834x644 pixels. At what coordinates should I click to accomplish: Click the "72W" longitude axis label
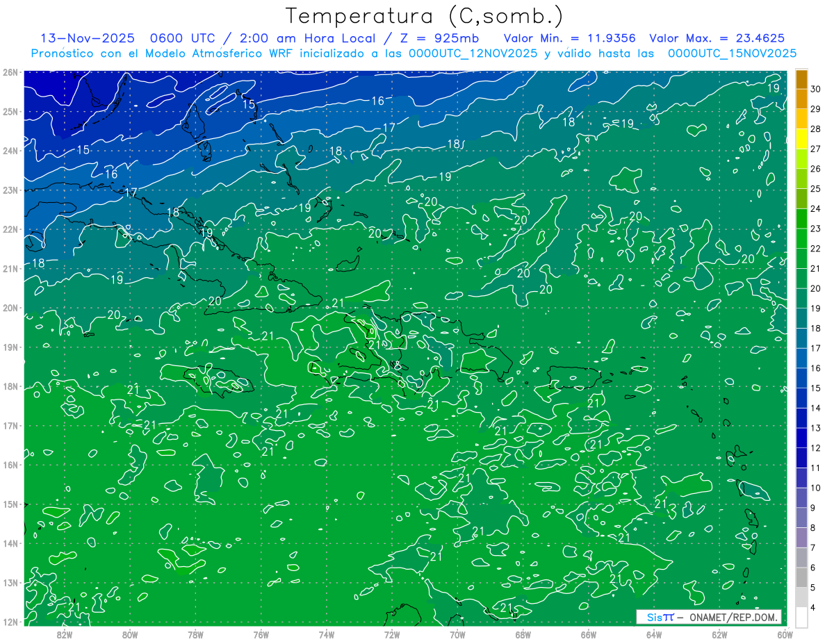point(392,634)
